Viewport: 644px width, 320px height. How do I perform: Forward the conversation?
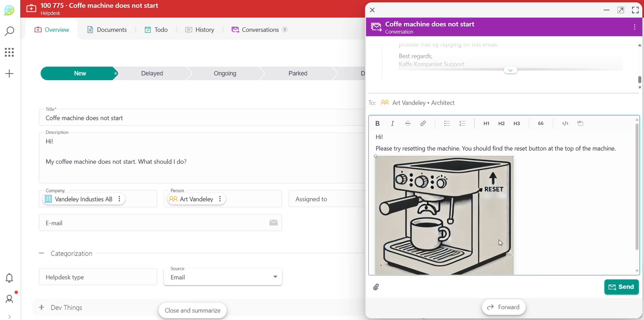(x=503, y=307)
